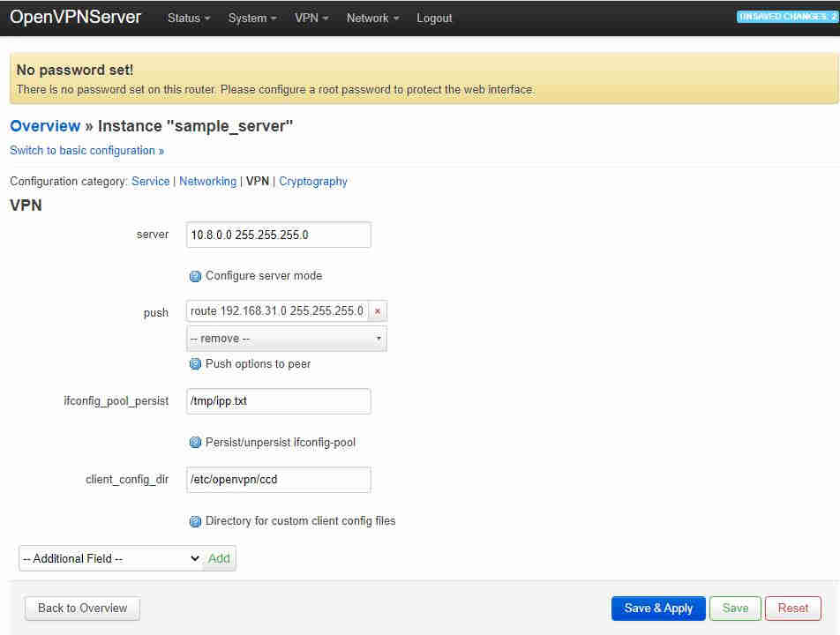This screenshot has width=840, height=635.
Task: Click the help icon beside Configure server mode
Action: point(195,276)
